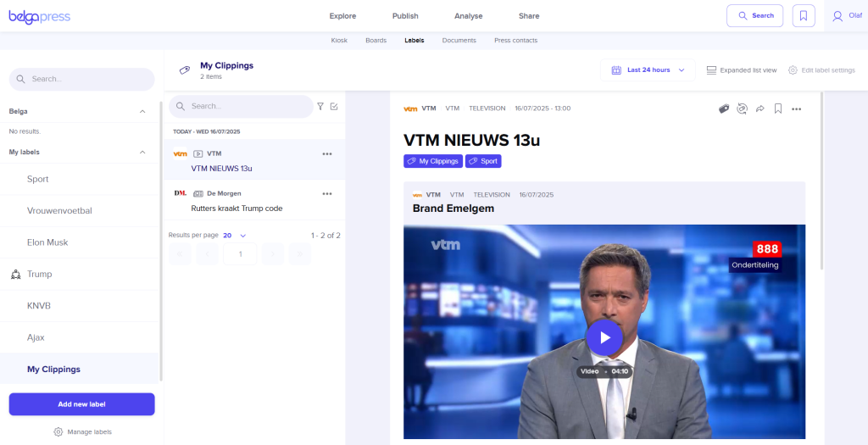The image size is (868, 445).
Task: Switch to Expanded list view
Action: (741, 70)
